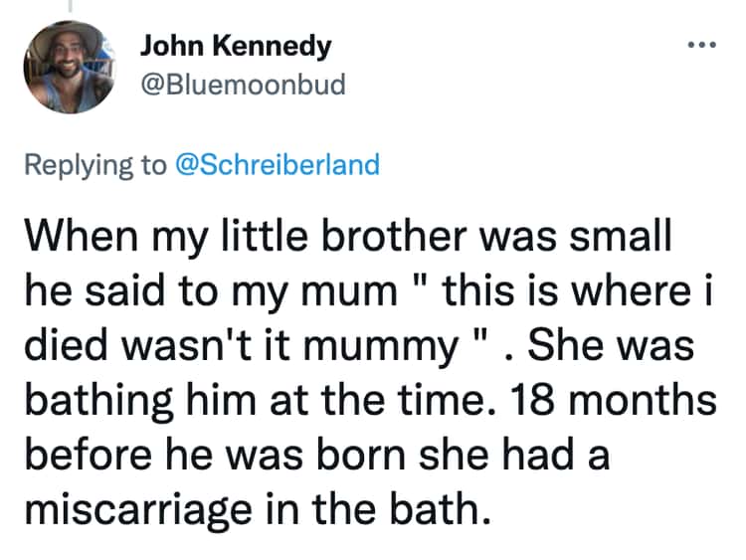Open the @Schreiberland mention link
This screenshot has width=746, height=560.
277,164
